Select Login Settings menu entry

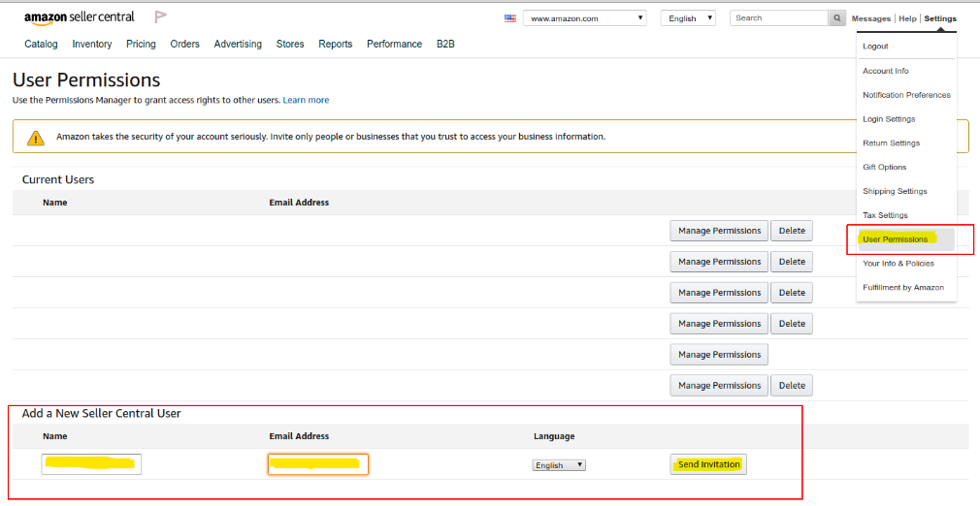tap(889, 118)
